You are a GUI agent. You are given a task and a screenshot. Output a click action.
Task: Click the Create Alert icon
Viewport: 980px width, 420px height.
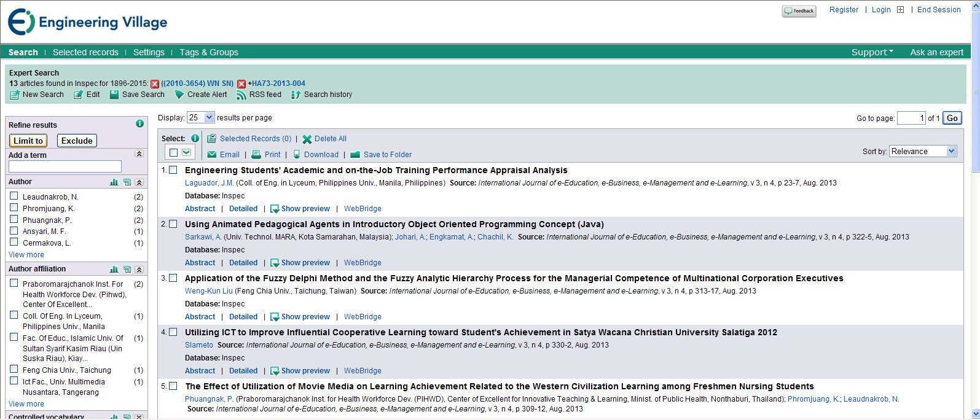[x=179, y=95]
